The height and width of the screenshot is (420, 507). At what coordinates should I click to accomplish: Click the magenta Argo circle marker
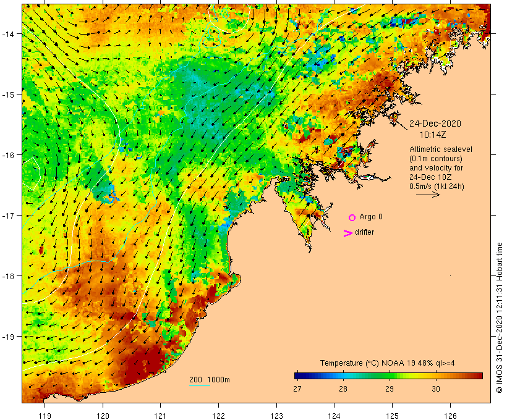click(x=352, y=217)
